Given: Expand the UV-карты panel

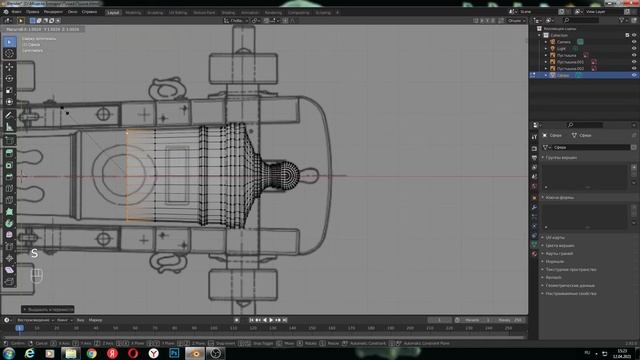Looking at the screenshot, I should 555,238.
